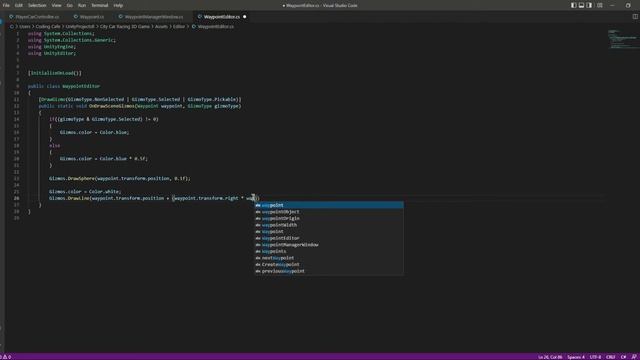The height and width of the screenshot is (360, 640).
Task: Click the errors and warnings status indicator
Action: point(6,357)
